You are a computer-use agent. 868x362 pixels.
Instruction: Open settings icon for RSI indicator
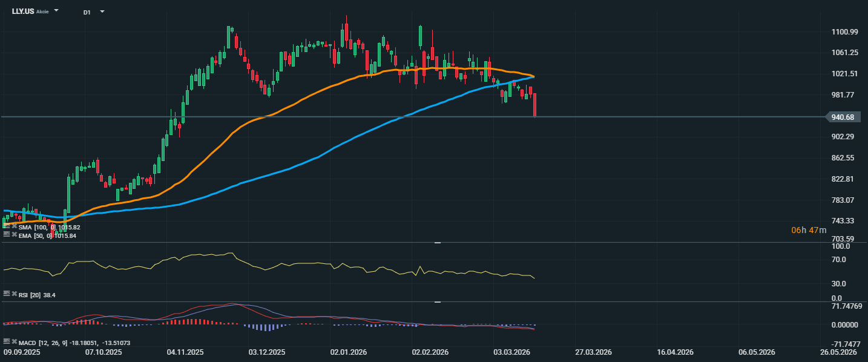(x=6, y=294)
